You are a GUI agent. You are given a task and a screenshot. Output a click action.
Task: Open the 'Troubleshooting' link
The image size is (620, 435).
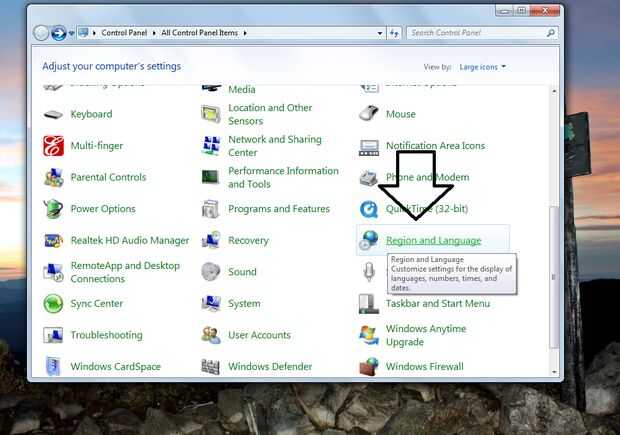(106, 335)
